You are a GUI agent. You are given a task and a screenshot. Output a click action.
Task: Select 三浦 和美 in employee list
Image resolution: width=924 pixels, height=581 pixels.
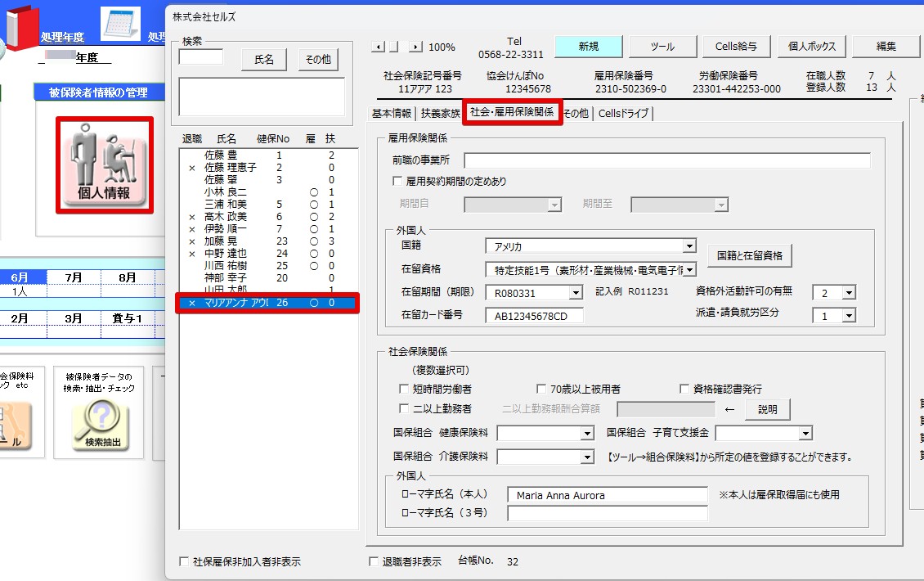coord(269,204)
